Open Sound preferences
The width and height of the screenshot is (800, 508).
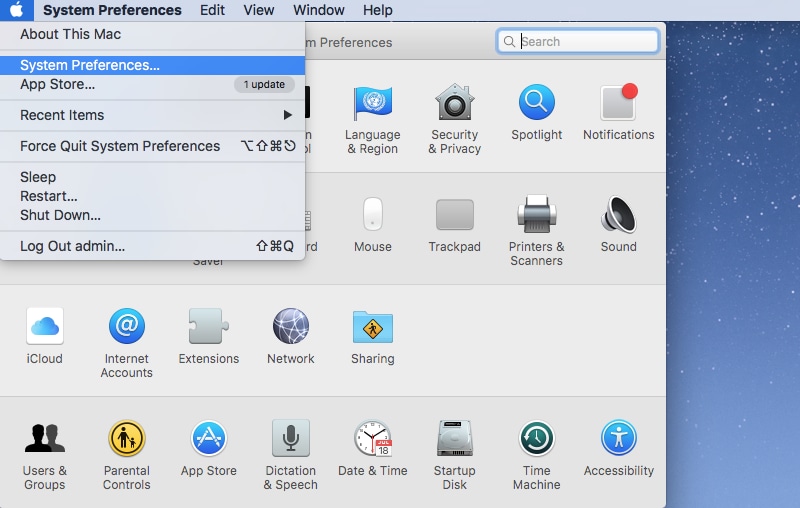pyautogui.click(x=618, y=225)
